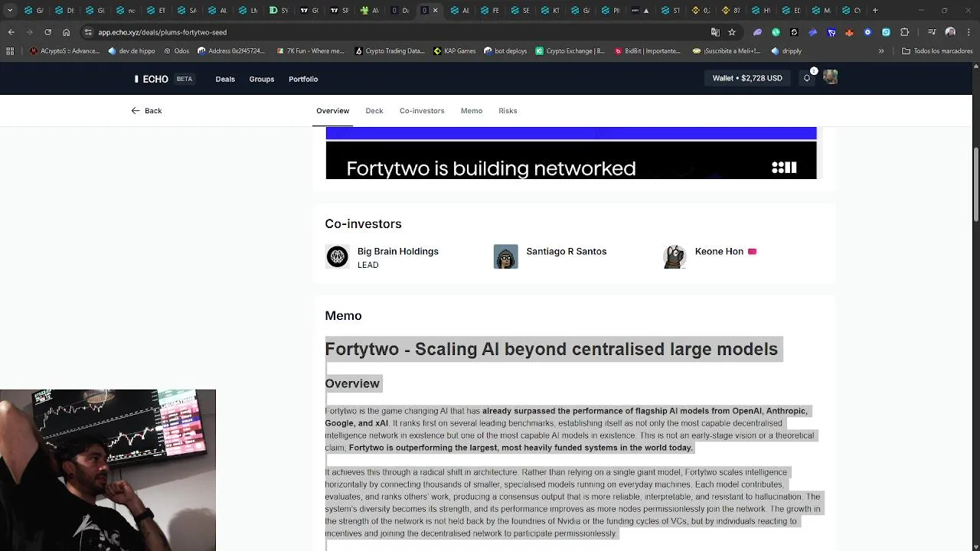Open the dev de hippo bookmark
The width and height of the screenshot is (980, 551).
point(132,51)
